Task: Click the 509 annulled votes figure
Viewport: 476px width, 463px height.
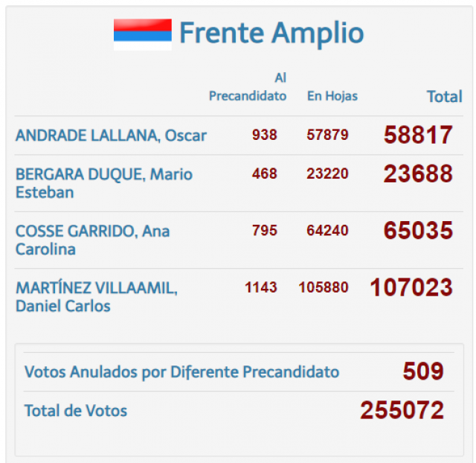Action: pos(422,371)
